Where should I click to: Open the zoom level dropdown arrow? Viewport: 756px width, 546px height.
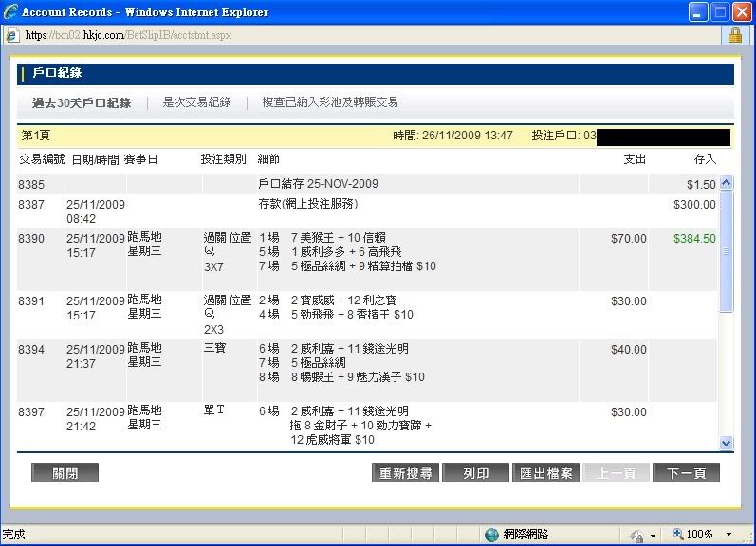[x=729, y=536]
